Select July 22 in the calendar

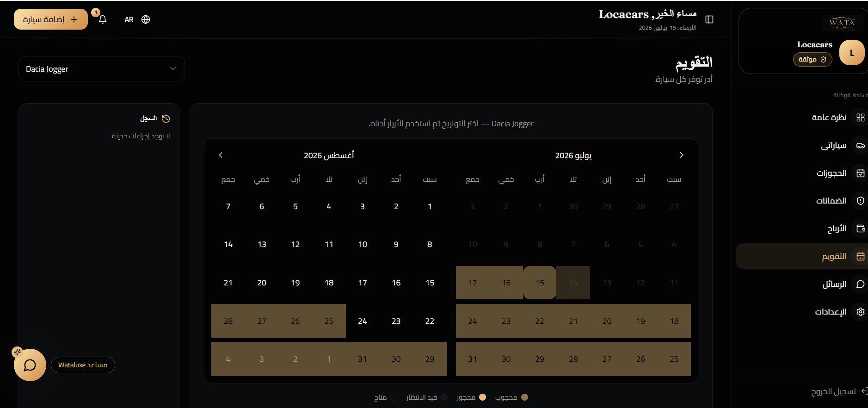[x=540, y=321]
